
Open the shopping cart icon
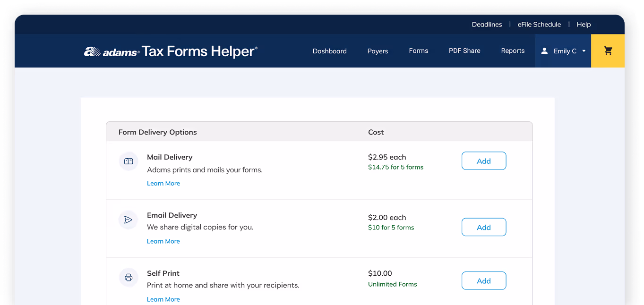608,51
